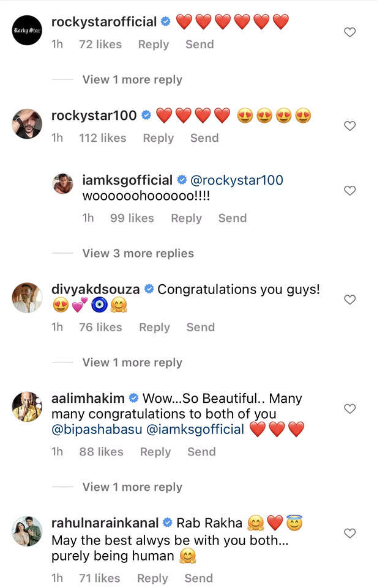Viewport: 377px width, 588px height.
Task: View 112 likes on rockystar100's comment
Action: pyautogui.click(x=104, y=138)
